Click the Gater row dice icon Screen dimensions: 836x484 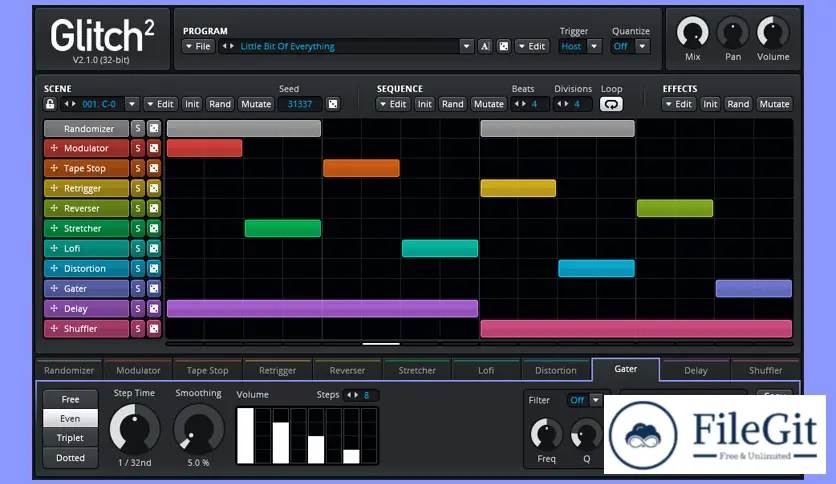click(x=154, y=289)
